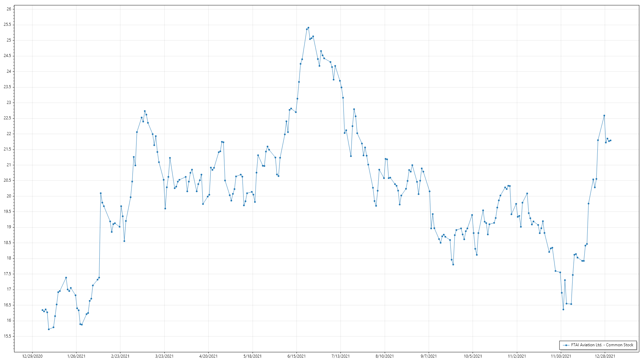The width and height of the screenshot is (644, 362).
Task: Click the lowest data point near 15.7
Action: 49,329
